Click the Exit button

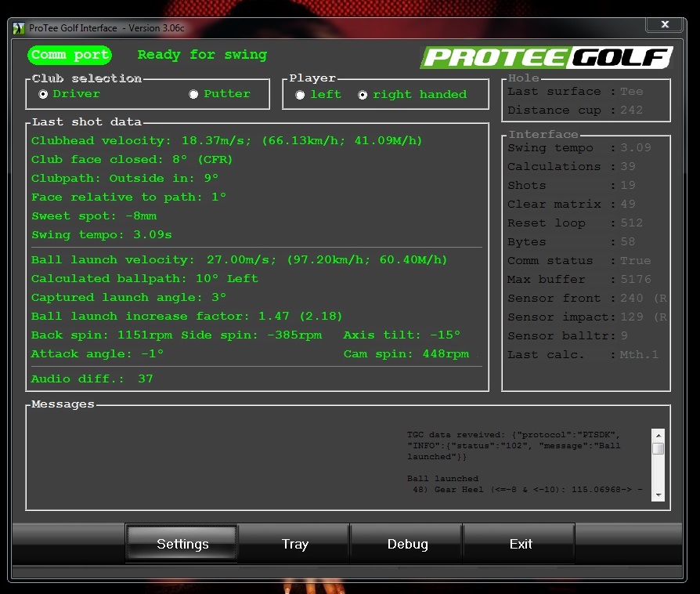click(x=520, y=544)
